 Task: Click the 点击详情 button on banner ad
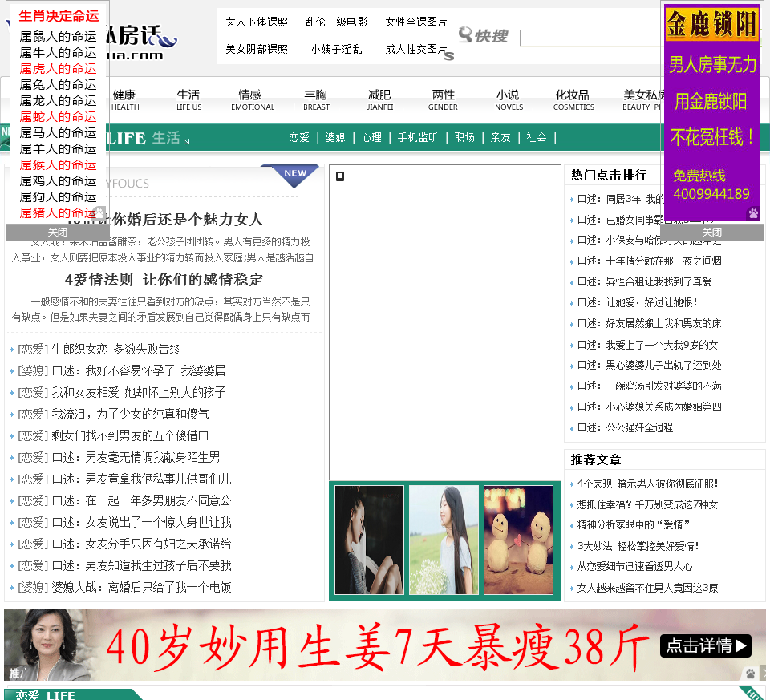pos(706,645)
